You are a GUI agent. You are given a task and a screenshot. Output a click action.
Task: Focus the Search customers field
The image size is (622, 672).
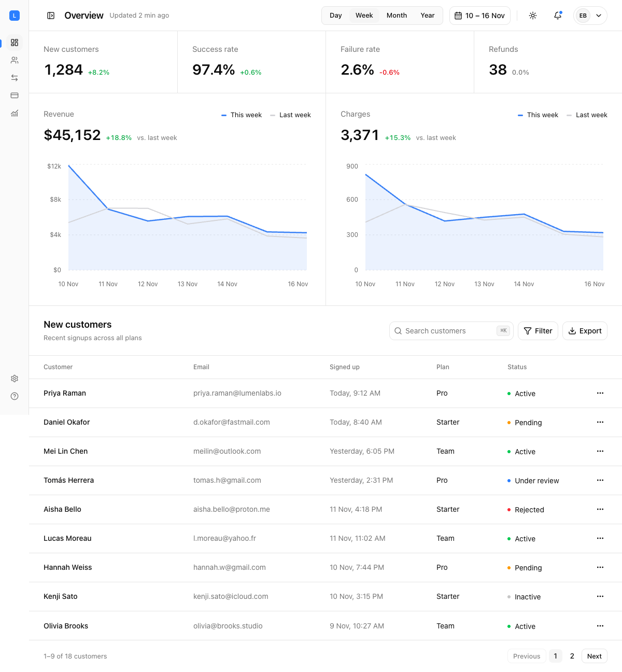click(x=451, y=331)
